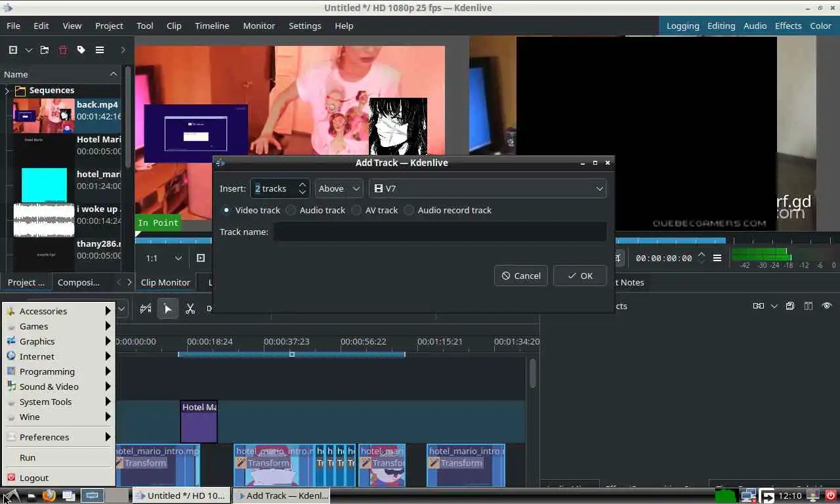This screenshot has height=504, width=840.
Task: Switch to the Clip Monitor tab
Action: tap(165, 282)
